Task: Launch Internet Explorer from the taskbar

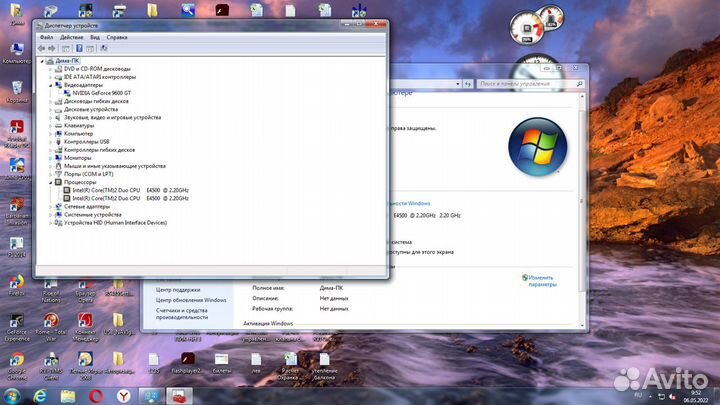Action: click(x=41, y=395)
